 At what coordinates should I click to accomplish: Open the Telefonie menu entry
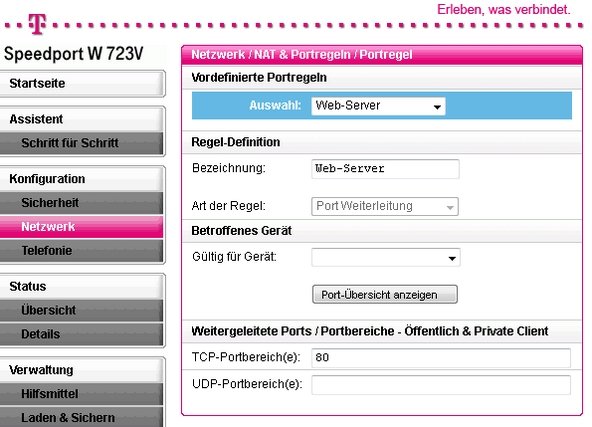[82, 250]
